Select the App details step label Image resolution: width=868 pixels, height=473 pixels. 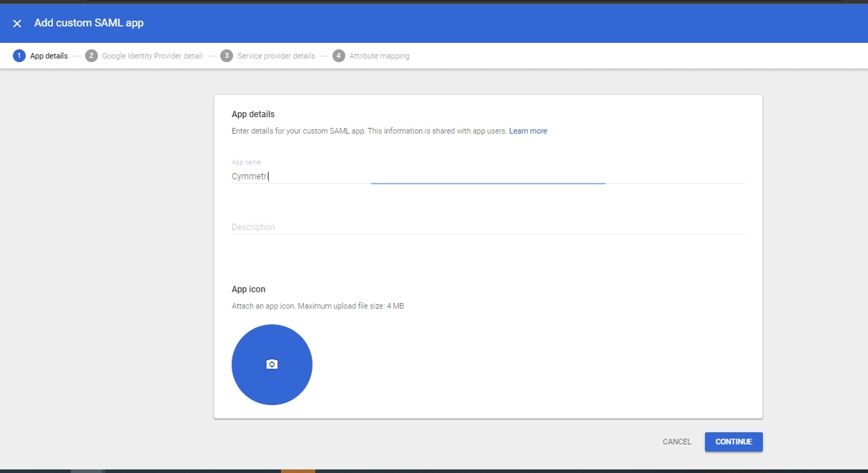[49, 56]
